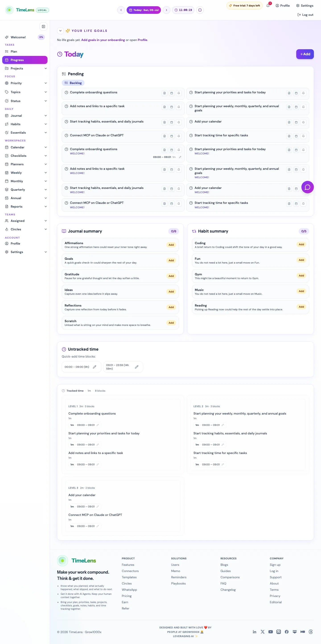Open Changelog link in footer
321x644 pixels.
(228, 590)
